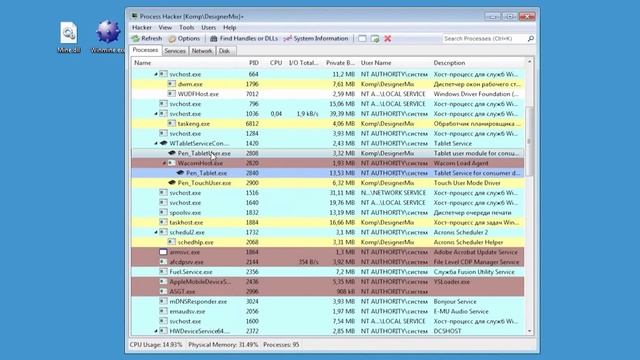The image size is (640, 360).
Task: Click the find window toolbar icon
Action: pos(362,39)
